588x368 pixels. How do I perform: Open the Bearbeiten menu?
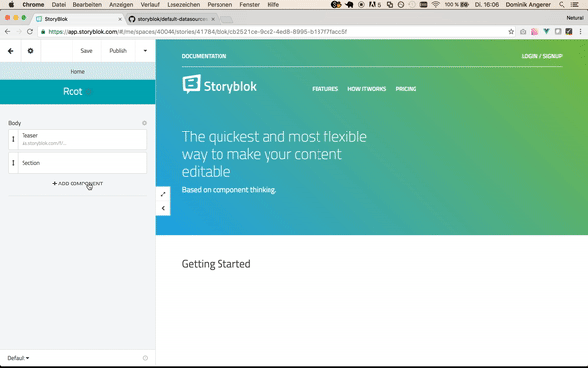pos(87,5)
